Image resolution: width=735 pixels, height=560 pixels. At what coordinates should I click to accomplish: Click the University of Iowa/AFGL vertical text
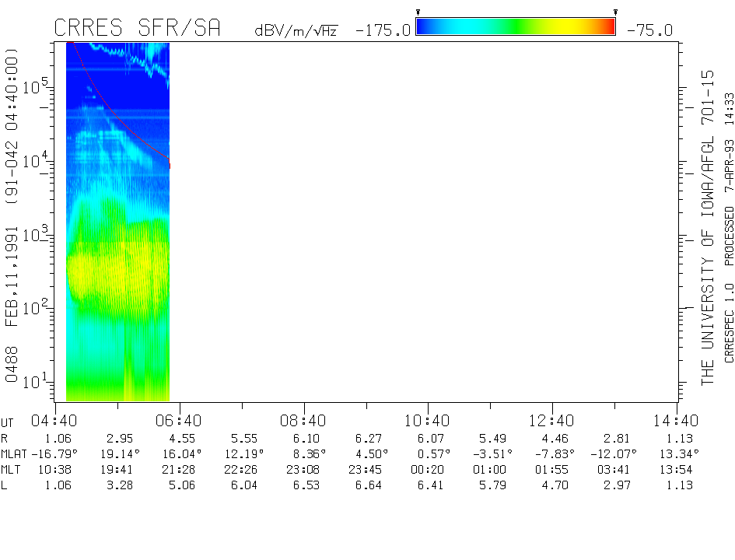[707, 226]
